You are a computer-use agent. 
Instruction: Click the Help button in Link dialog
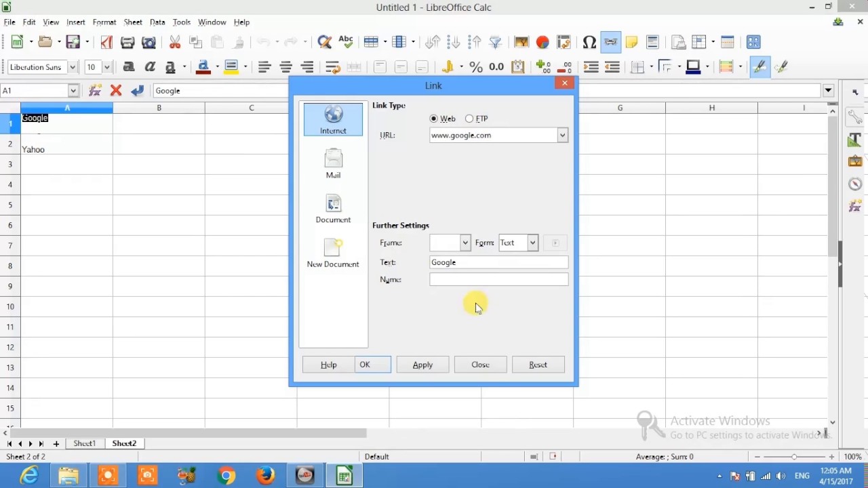coord(328,365)
